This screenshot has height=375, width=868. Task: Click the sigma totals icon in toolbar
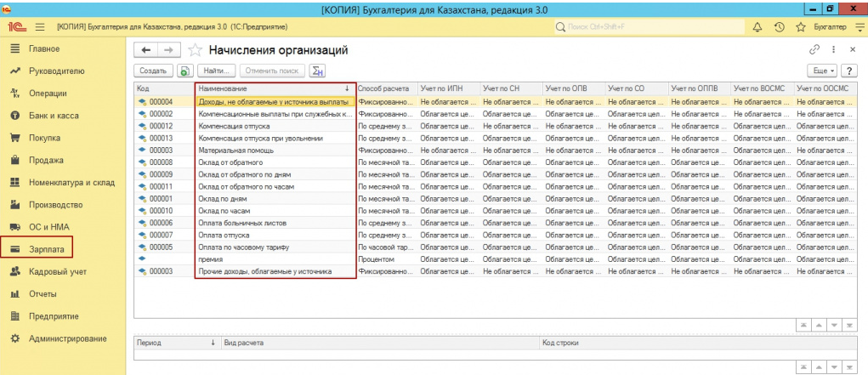point(317,71)
